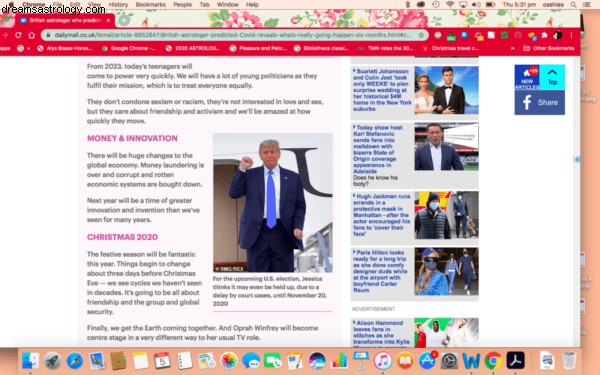600x375 pixels.
Task: Open the TMN rates bookmark
Action: click(x=385, y=48)
